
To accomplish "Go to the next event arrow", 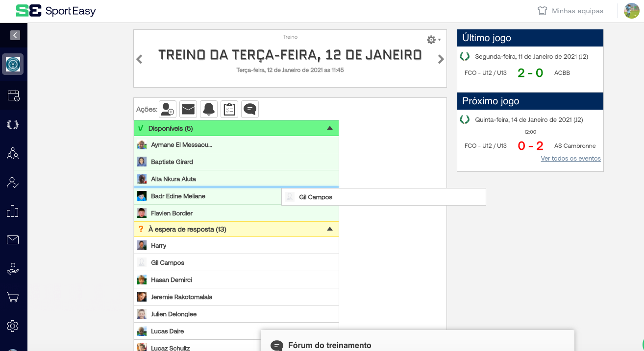I will (x=441, y=59).
